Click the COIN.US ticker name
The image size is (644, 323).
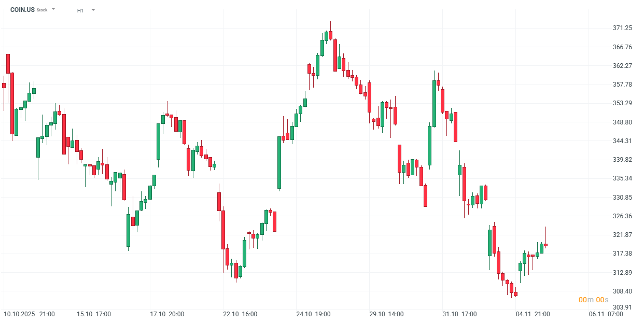(22, 10)
